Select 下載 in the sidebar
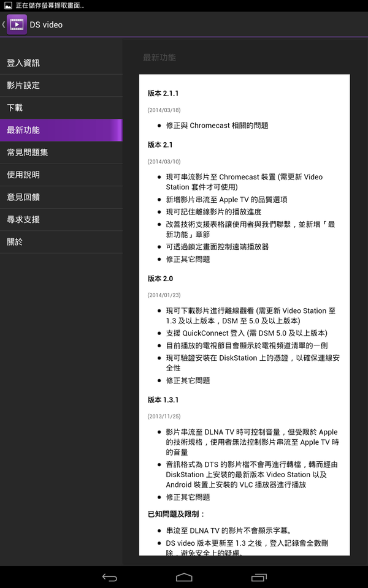Image resolution: width=368 pixels, height=588 pixels. click(61, 108)
